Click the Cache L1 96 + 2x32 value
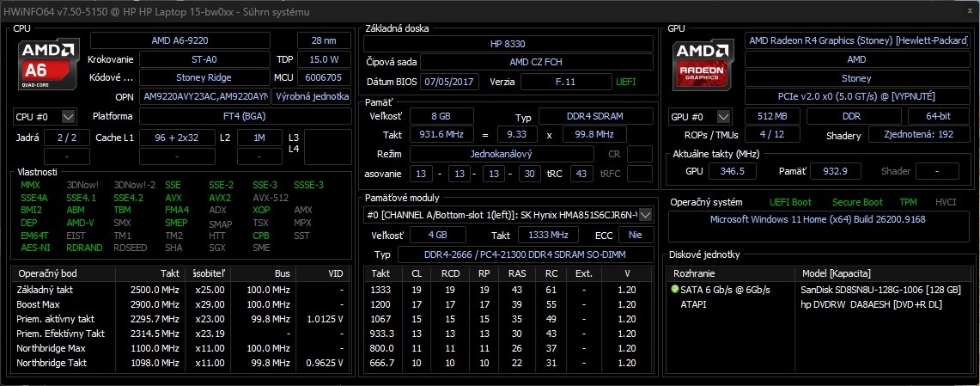Image resolution: width=980 pixels, height=386 pixels. 176,138
